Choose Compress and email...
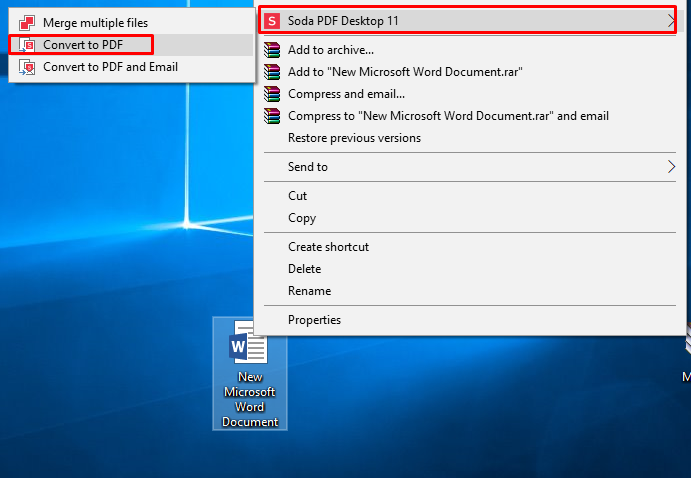Image resolution: width=691 pixels, height=478 pixels. [x=470, y=94]
